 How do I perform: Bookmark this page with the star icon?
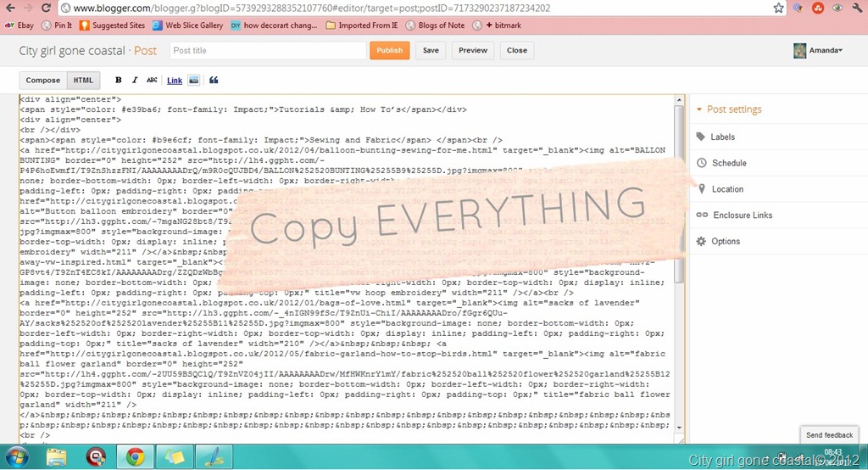click(x=778, y=8)
